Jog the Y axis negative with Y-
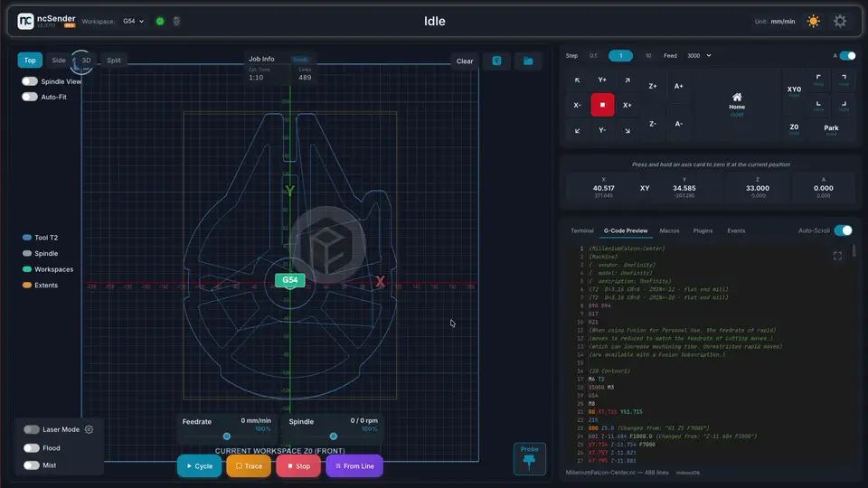 click(602, 130)
